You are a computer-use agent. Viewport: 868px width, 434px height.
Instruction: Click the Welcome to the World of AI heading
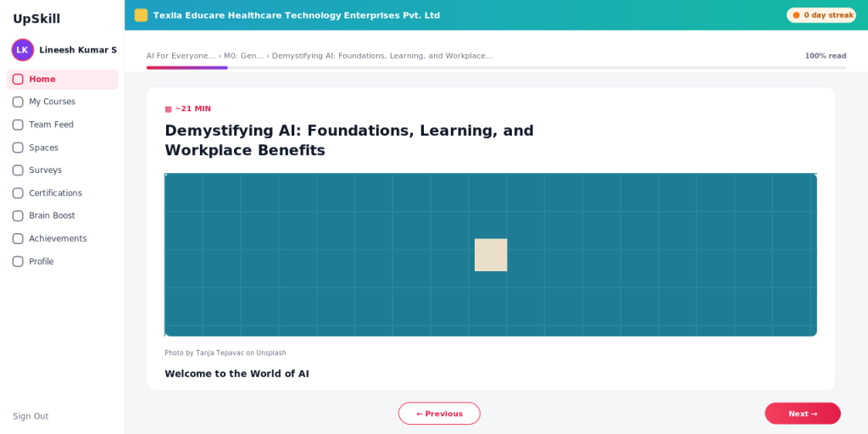pyautogui.click(x=237, y=374)
